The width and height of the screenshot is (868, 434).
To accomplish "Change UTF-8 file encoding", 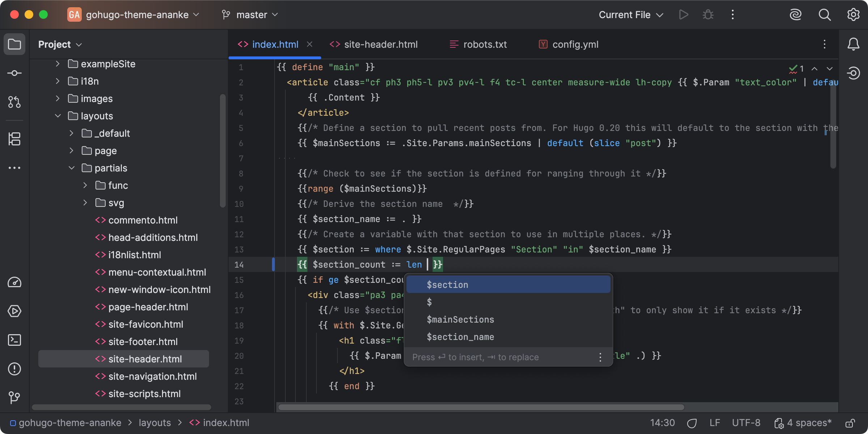I will [x=746, y=423].
